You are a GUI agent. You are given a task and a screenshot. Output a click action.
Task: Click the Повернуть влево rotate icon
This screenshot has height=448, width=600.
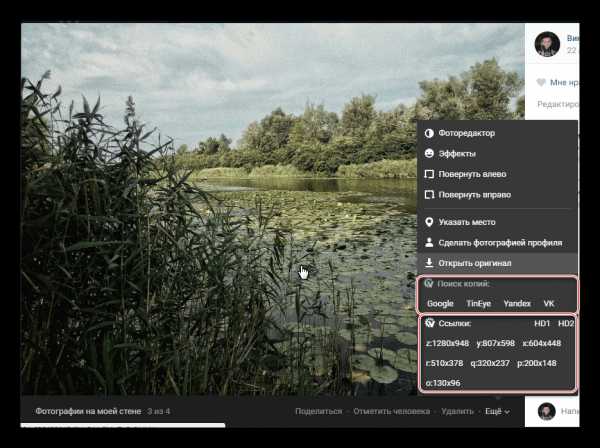[429, 174]
